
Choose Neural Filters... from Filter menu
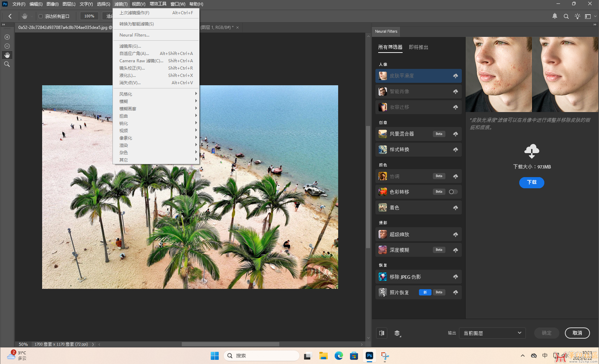(x=156, y=35)
